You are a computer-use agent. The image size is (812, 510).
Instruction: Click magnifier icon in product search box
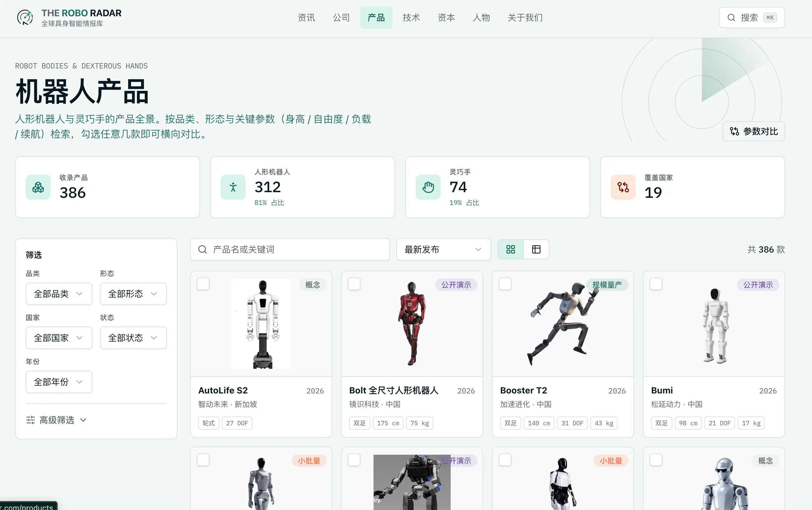(x=202, y=249)
